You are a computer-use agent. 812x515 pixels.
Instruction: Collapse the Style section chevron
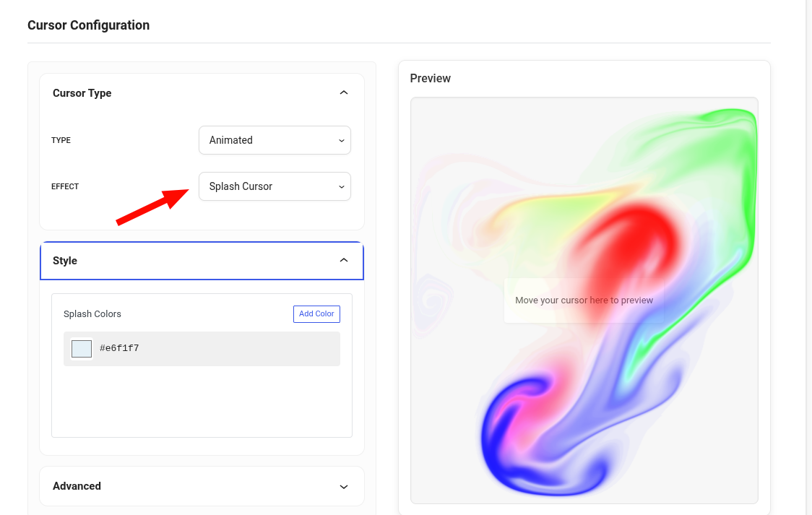(x=343, y=260)
